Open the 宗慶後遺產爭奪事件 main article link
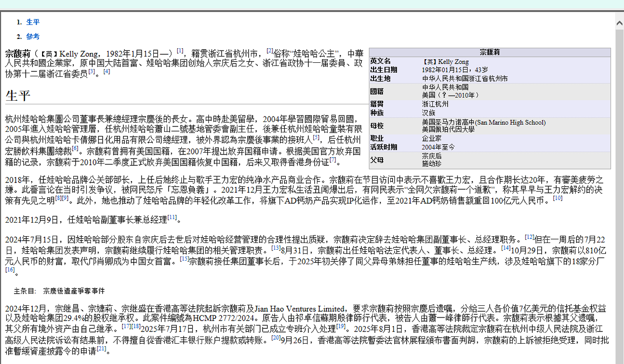Viewport: 624px width, 364px height. coord(74,291)
